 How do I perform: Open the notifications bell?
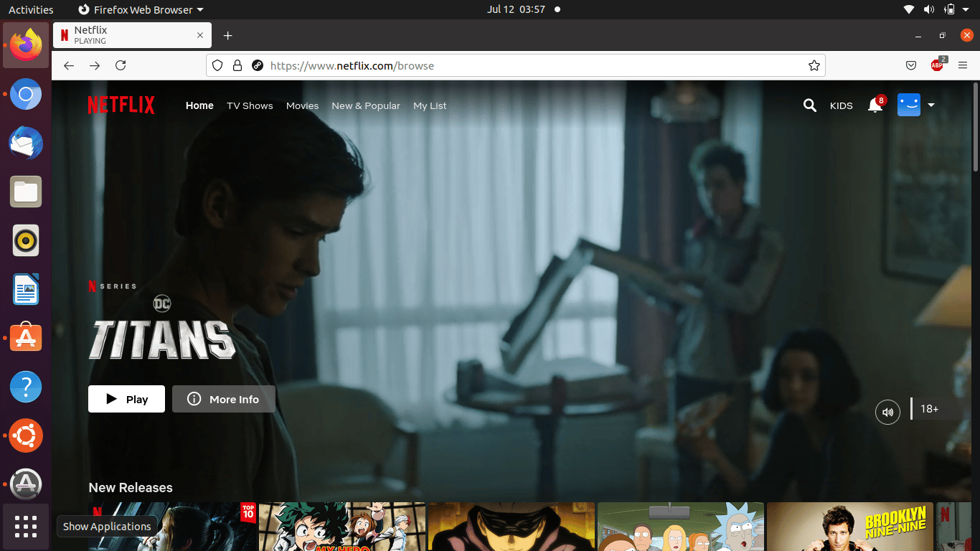tap(875, 105)
